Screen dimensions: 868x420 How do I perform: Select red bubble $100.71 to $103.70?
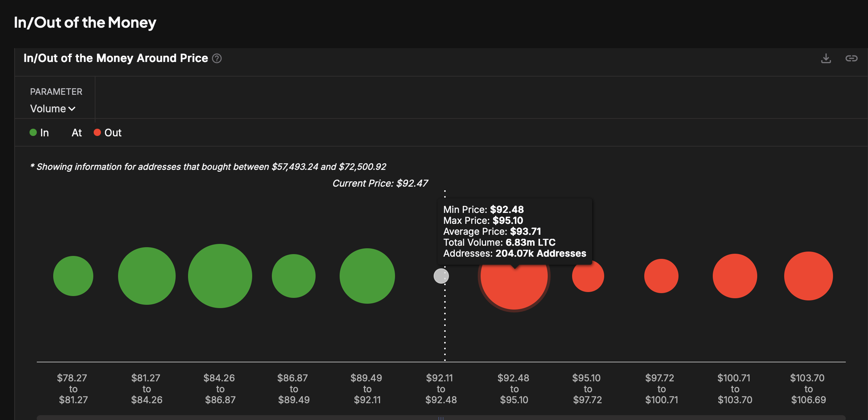tap(735, 276)
